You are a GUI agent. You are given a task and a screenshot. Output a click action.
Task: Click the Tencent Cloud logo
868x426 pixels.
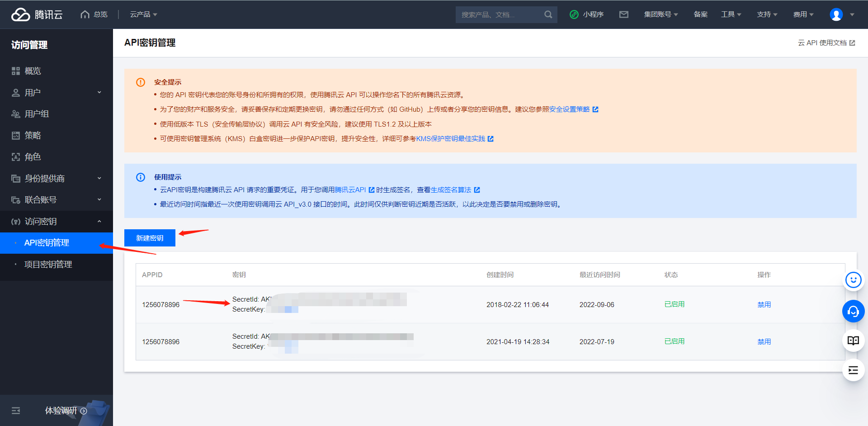click(35, 14)
